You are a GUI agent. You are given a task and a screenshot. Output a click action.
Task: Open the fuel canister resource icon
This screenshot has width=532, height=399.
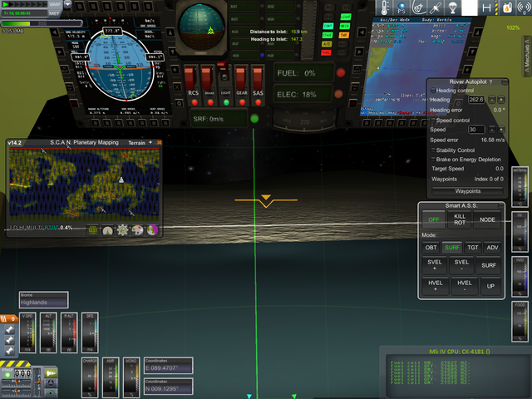507,7
